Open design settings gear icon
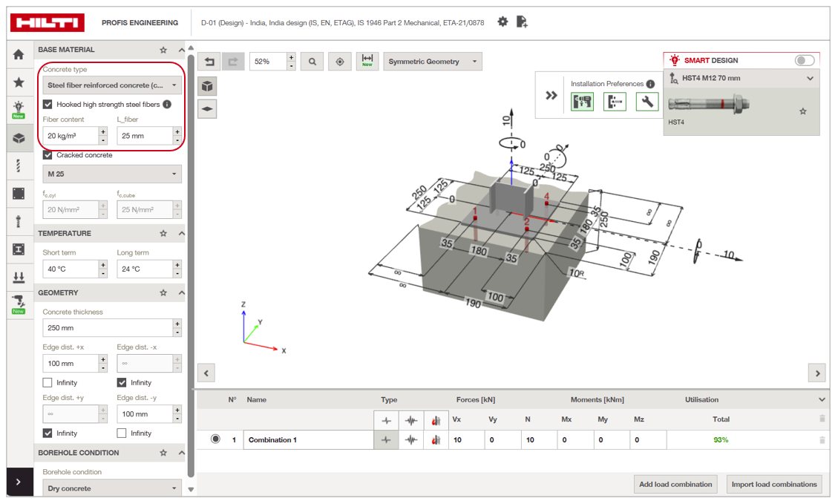The image size is (838, 504). click(x=503, y=22)
